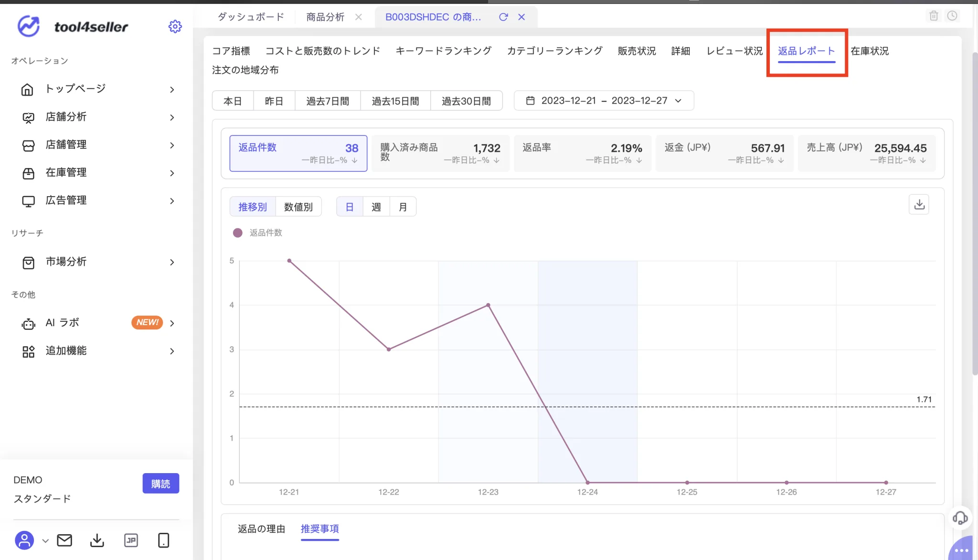Open the headset customer support icon

[960, 518]
